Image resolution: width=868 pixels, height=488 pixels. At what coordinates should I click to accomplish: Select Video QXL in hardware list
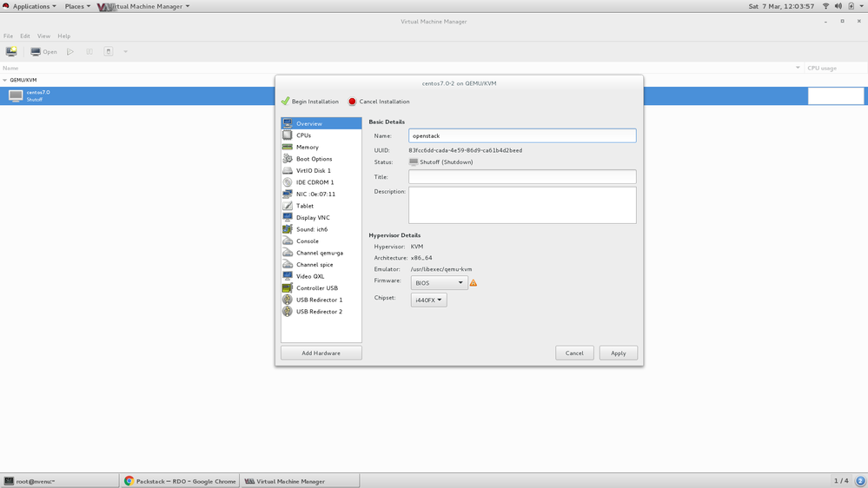[x=309, y=276]
